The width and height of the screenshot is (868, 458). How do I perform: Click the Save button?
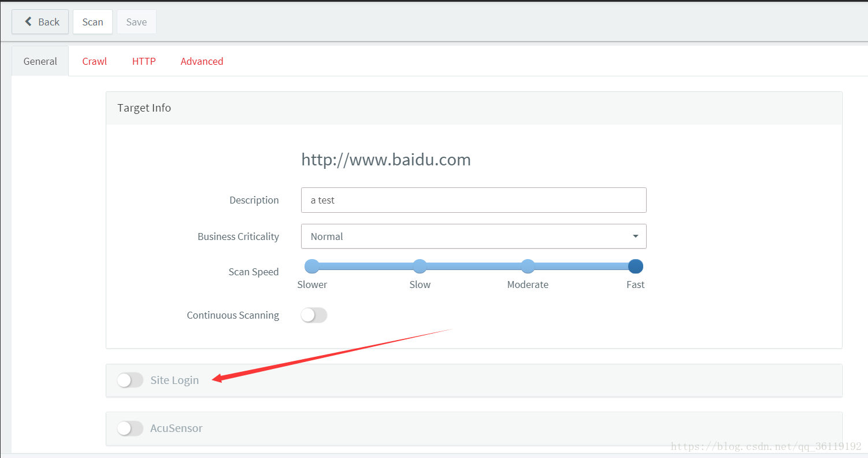(x=136, y=22)
